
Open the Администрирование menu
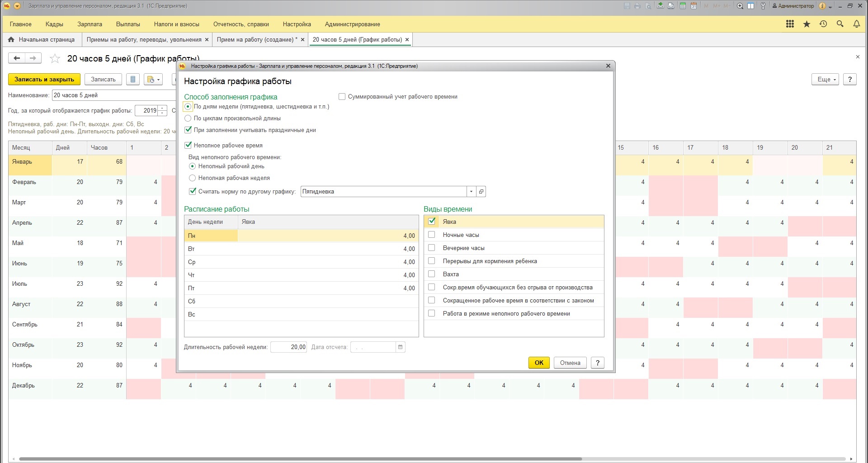point(352,24)
